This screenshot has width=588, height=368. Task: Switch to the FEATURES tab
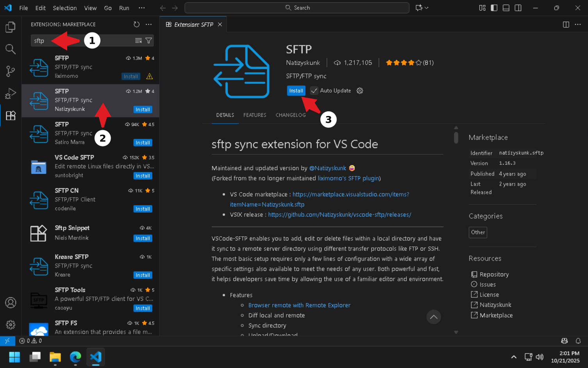click(x=255, y=115)
